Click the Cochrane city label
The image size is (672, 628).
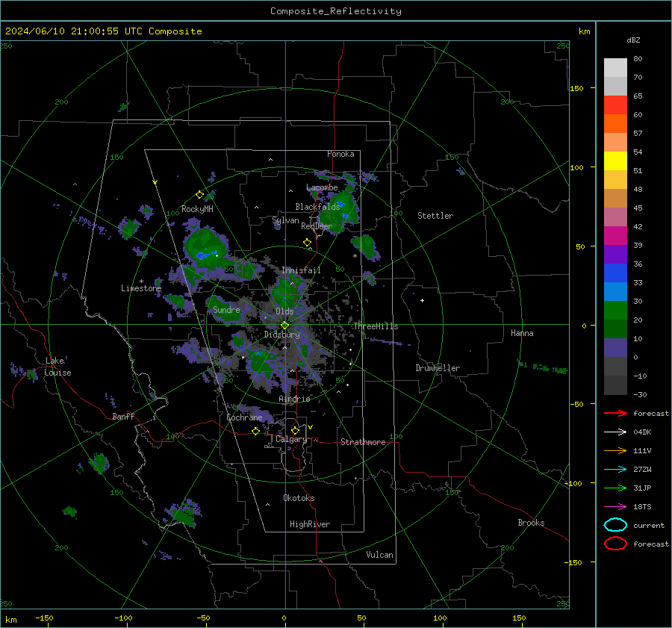[x=244, y=417]
